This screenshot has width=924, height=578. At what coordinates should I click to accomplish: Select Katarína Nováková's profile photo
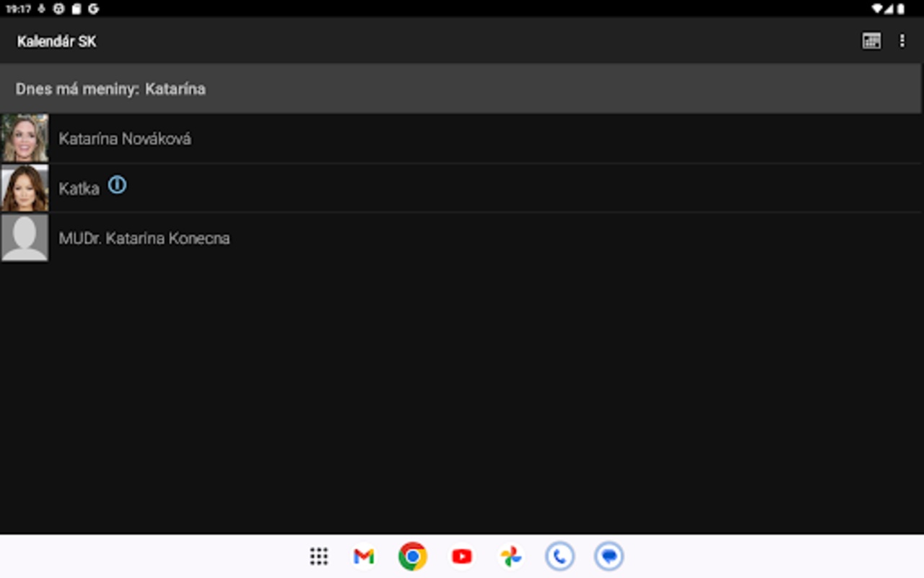pyautogui.click(x=25, y=137)
